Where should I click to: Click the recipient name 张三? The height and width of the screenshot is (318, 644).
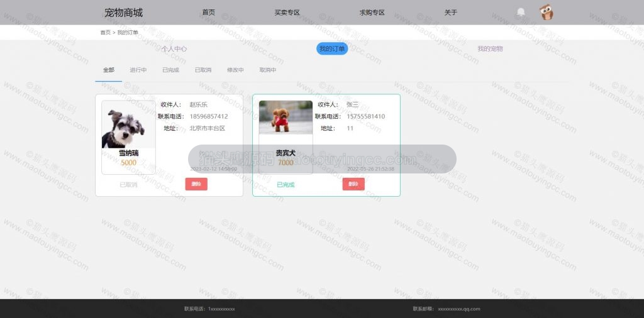click(353, 104)
